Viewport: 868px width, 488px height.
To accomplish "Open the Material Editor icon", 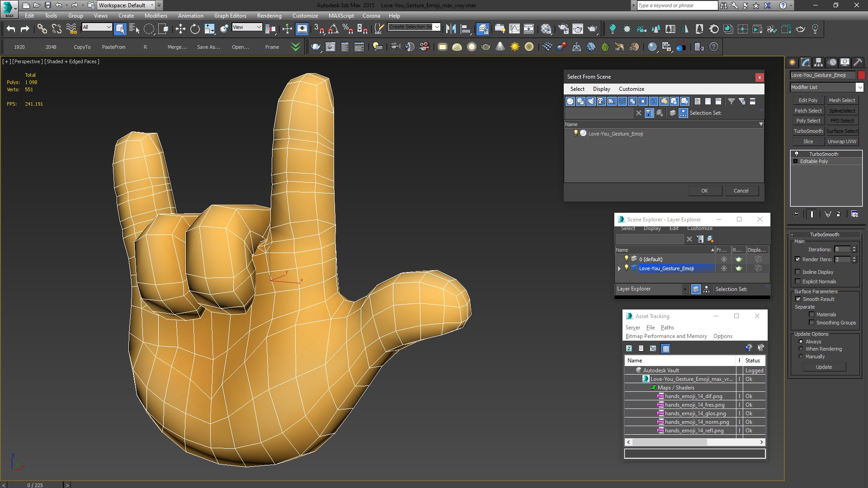I will point(546,29).
